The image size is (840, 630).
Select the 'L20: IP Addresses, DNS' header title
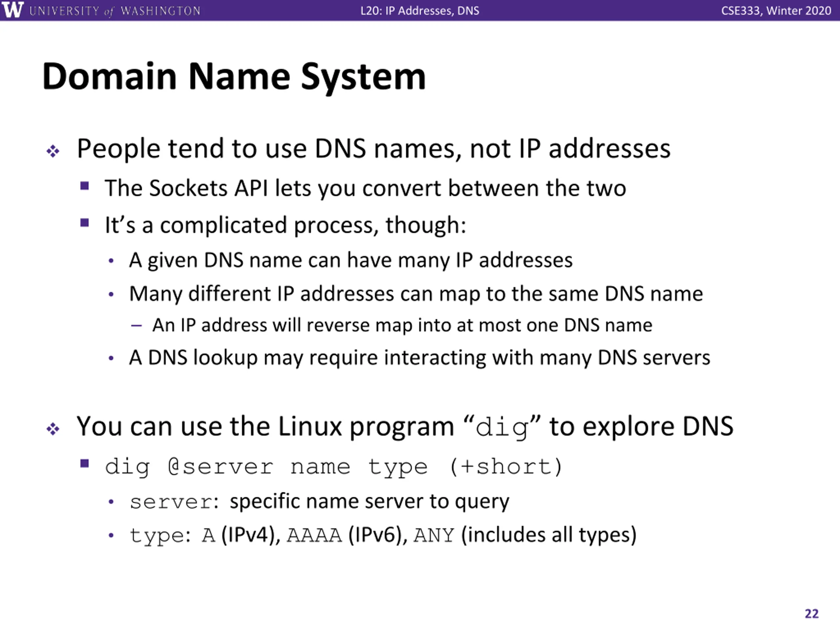(420, 10)
